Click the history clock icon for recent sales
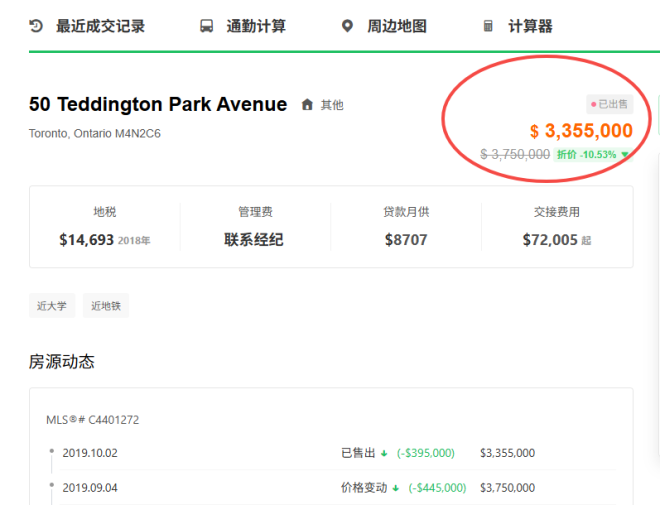 [x=36, y=26]
